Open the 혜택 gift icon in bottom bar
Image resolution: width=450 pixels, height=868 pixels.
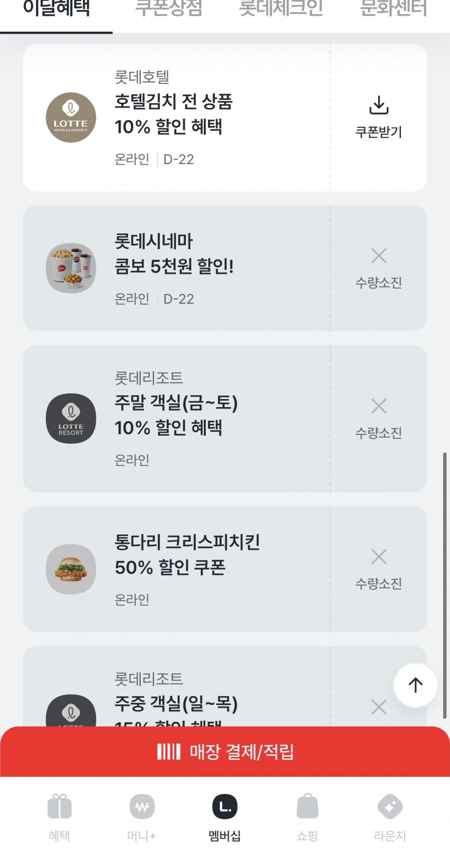click(59, 807)
